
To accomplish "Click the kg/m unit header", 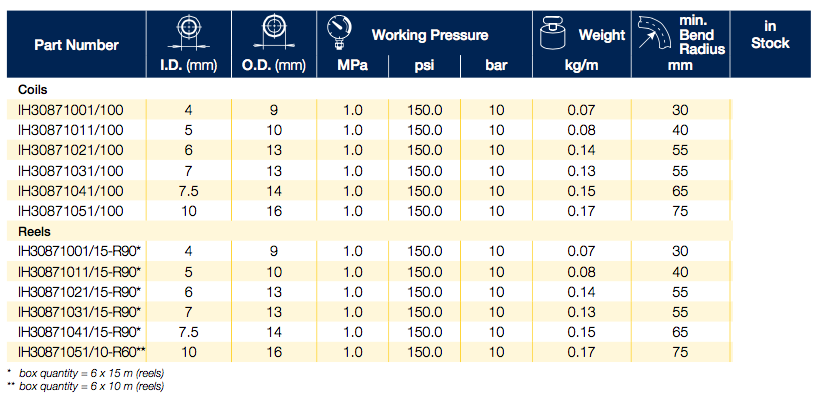I will tap(581, 67).
